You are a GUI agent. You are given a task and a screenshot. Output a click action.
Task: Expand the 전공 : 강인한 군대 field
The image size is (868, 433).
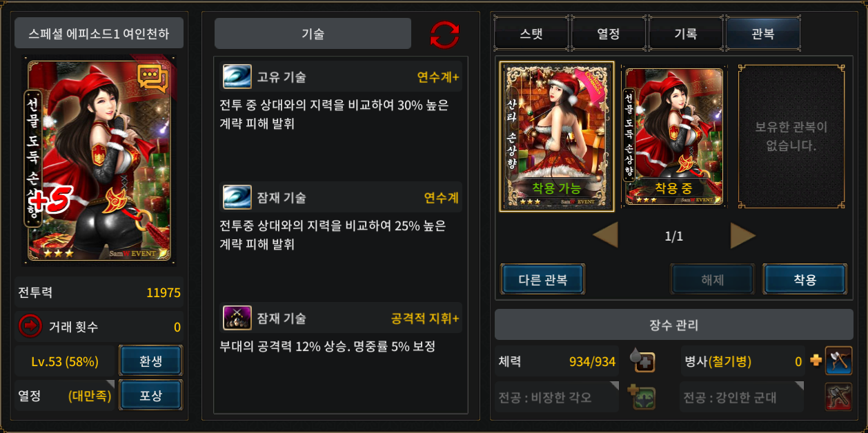(742, 397)
